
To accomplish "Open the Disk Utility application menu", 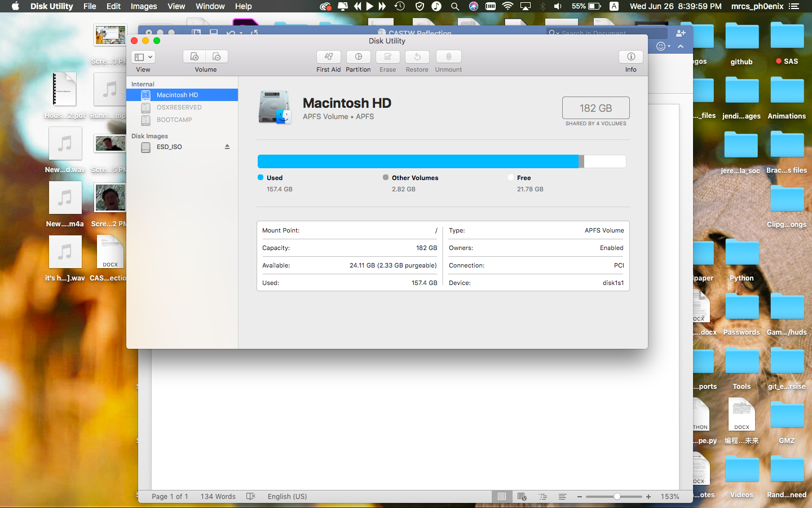I will point(52,6).
